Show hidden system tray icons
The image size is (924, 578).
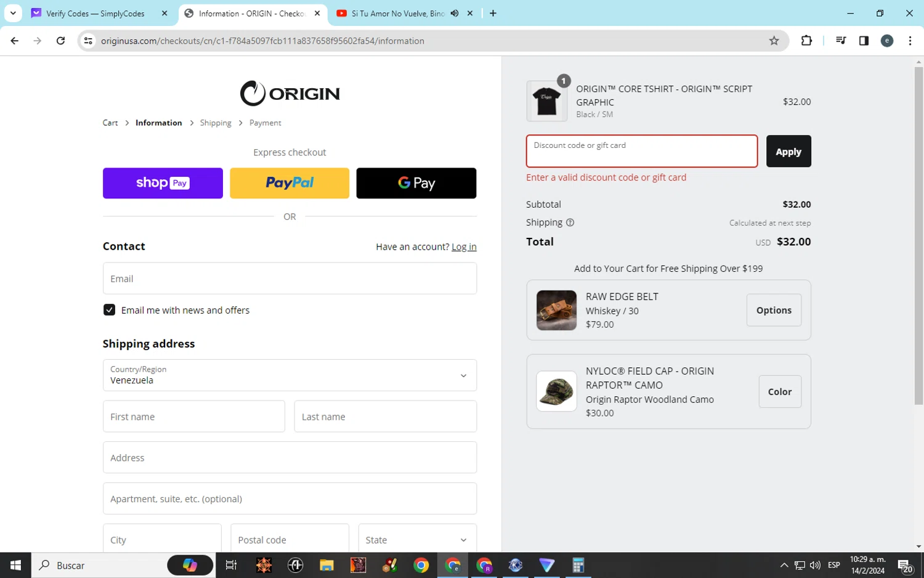[784, 565]
